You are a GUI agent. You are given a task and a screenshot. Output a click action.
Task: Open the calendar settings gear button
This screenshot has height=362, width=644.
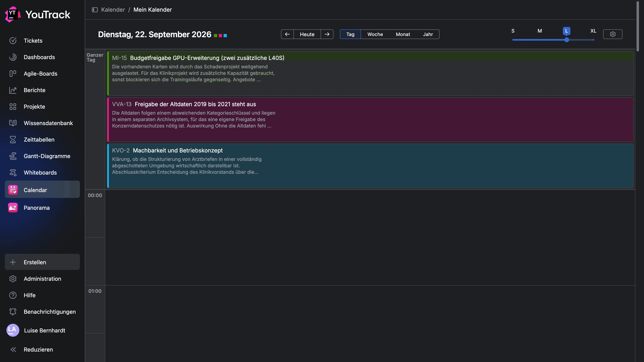[612, 34]
